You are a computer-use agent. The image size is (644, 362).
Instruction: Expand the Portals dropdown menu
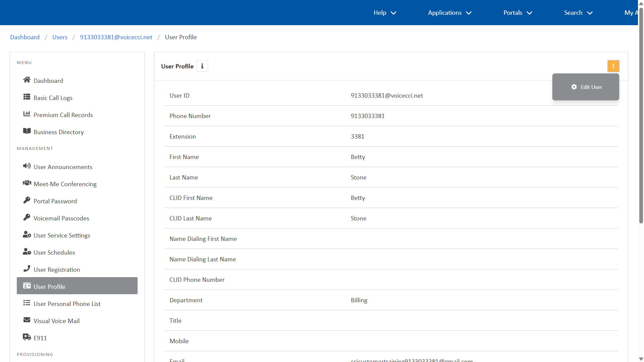[x=517, y=13]
